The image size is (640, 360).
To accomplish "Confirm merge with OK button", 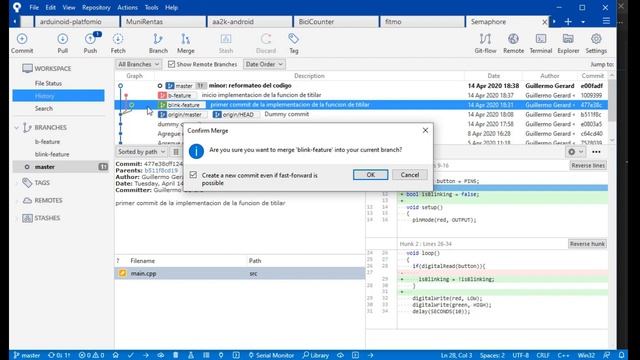I will coord(371,175).
